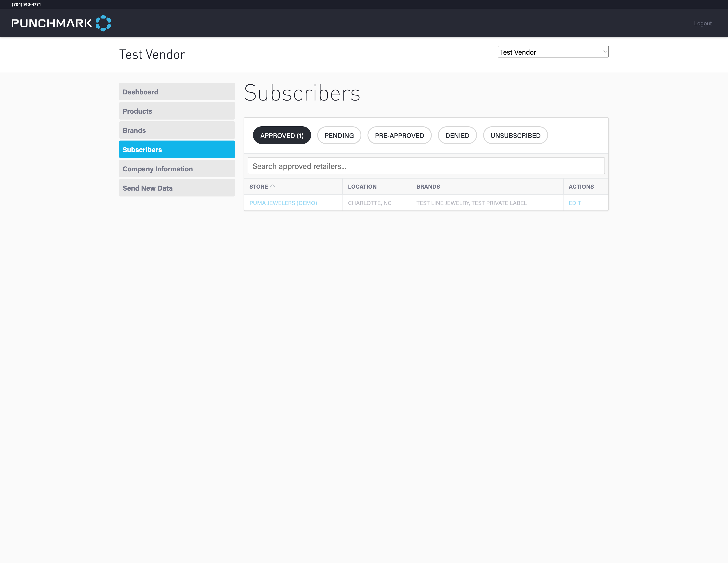Open the Brands section
Image resolution: width=728 pixels, height=563 pixels.
pyautogui.click(x=177, y=130)
